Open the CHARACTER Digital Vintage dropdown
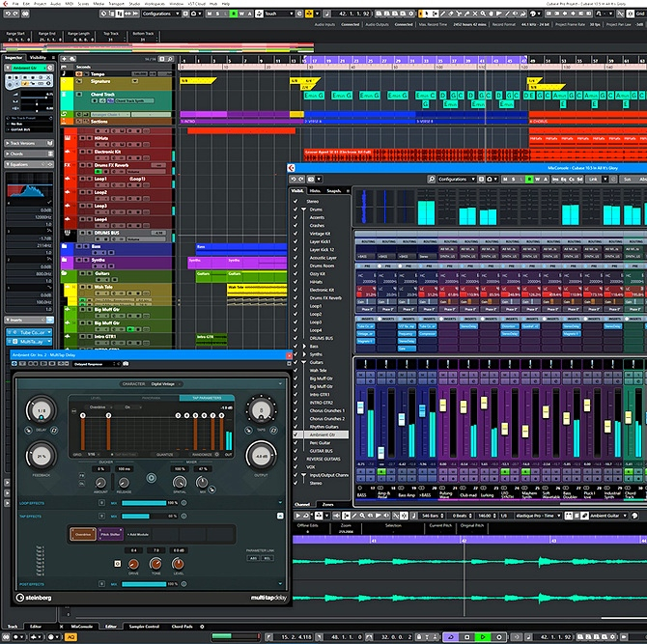Viewport: 647px width, 644px height. pos(166,384)
